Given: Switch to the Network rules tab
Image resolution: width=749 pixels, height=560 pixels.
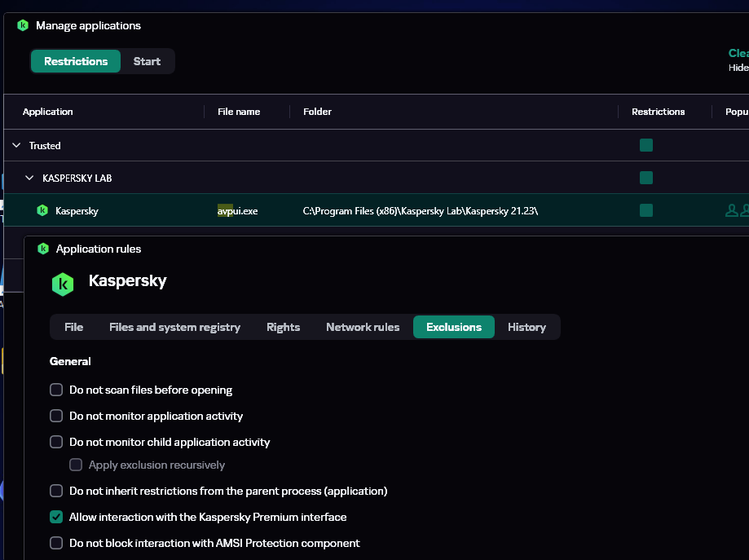Looking at the screenshot, I should (x=363, y=327).
